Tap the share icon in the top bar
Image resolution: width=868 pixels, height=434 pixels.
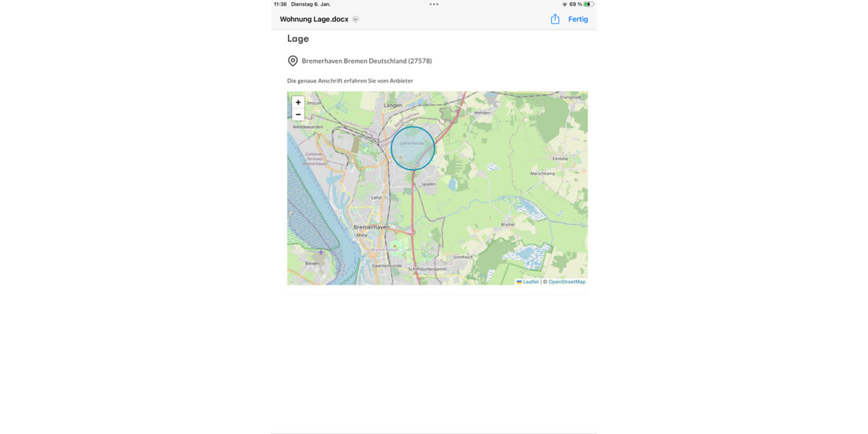(x=555, y=20)
